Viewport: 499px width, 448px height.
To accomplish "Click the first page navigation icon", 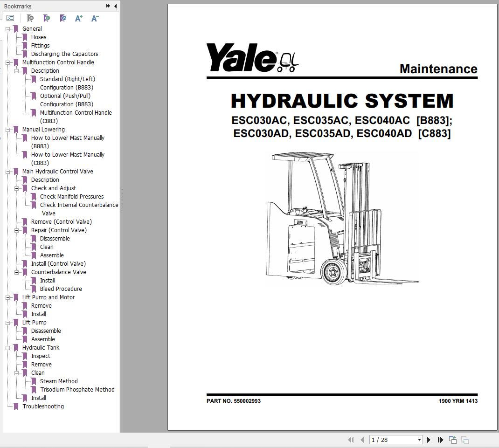I will (x=351, y=440).
